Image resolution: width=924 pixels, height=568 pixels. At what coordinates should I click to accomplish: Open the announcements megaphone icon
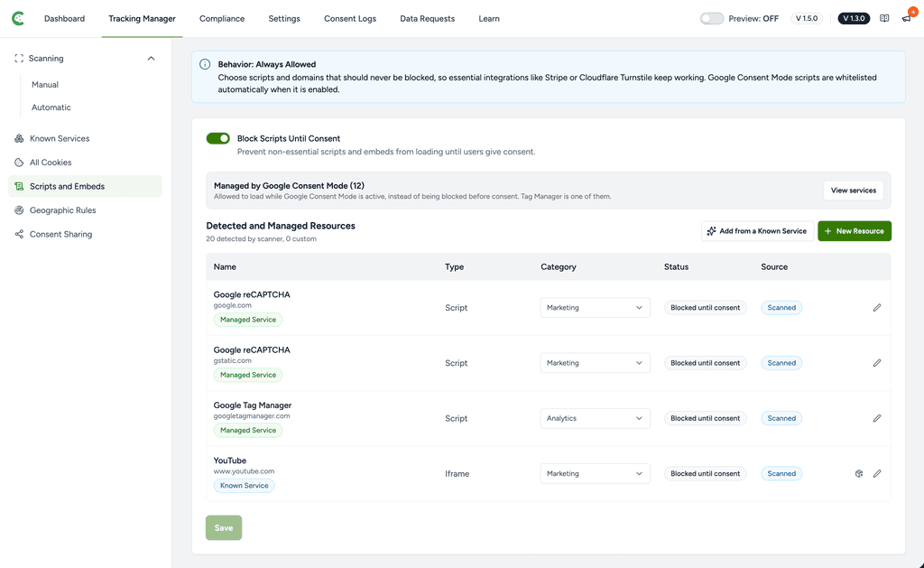coord(906,18)
